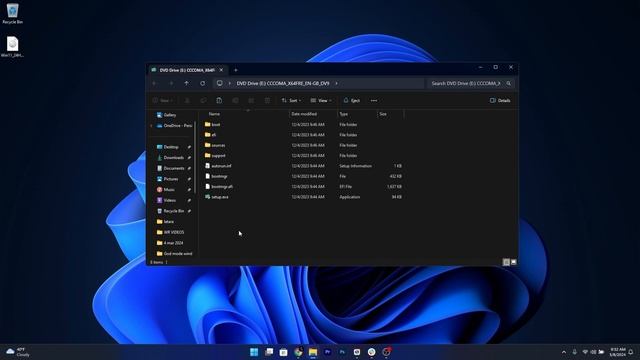Open the 4 mar 2024 sidebar folder
This screenshot has width=640, height=360.
(170, 243)
